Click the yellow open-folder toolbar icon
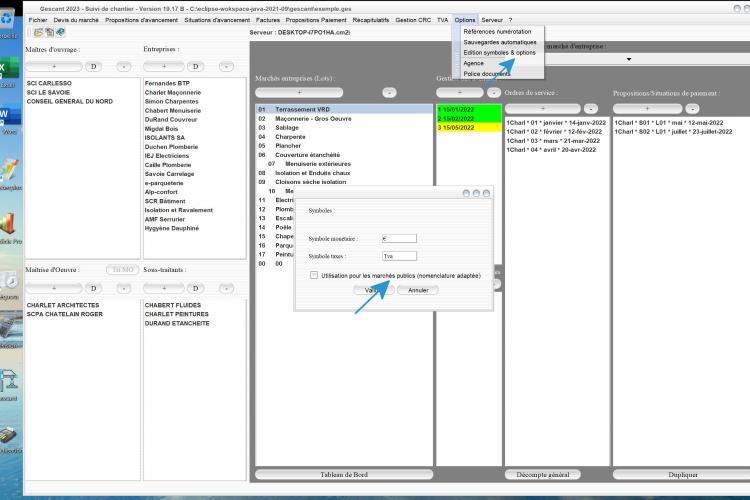The image size is (750, 500). [x=38, y=33]
